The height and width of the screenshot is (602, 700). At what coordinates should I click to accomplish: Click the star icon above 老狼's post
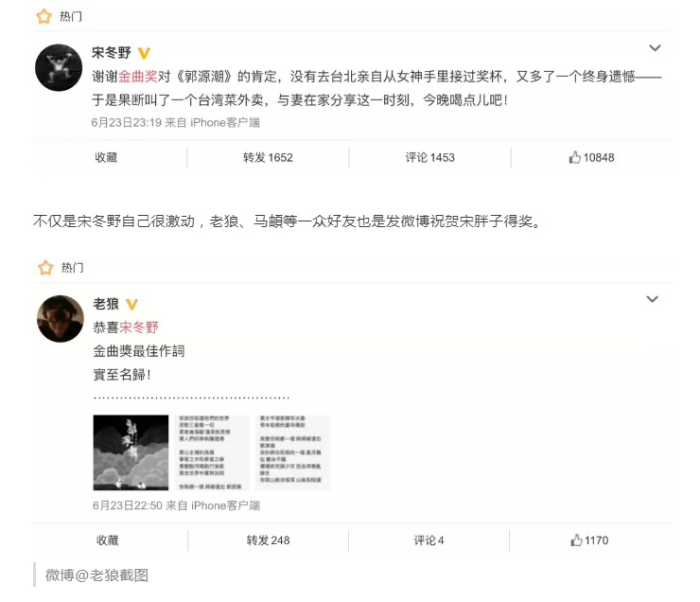point(45,268)
